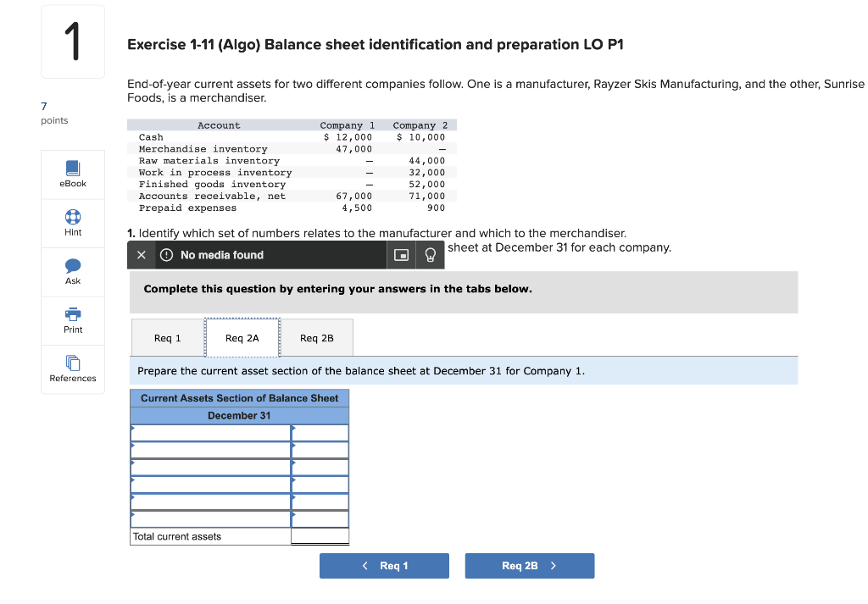868x604 pixels.
Task: Click the picture-in-picture icon on media bar
Action: click(401, 254)
